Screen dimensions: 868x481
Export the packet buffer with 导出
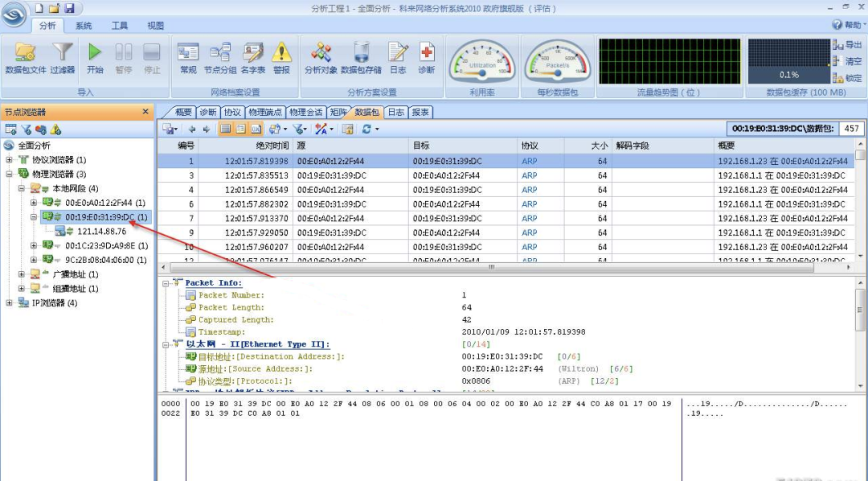pos(847,45)
